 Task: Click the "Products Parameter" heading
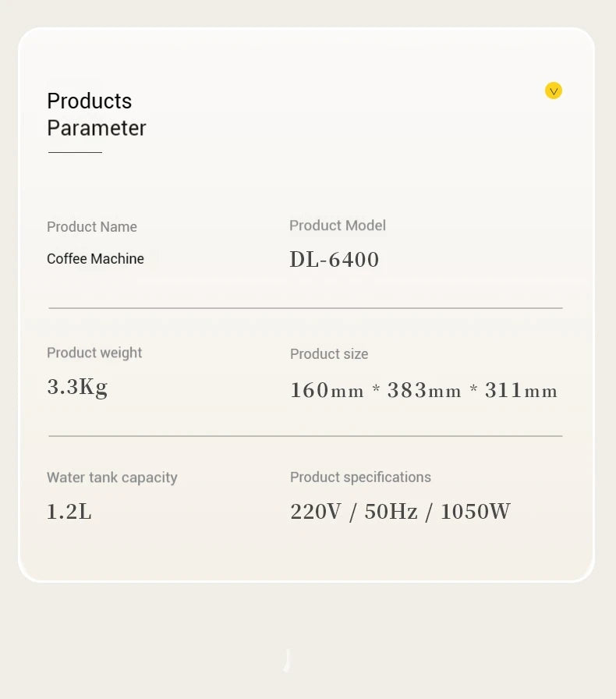(97, 115)
